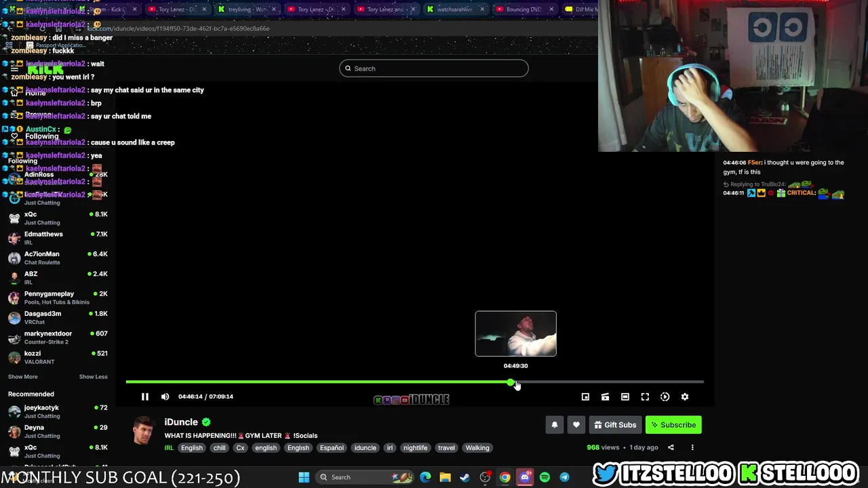Open markynextdoor channel in sidebar

tap(58, 338)
